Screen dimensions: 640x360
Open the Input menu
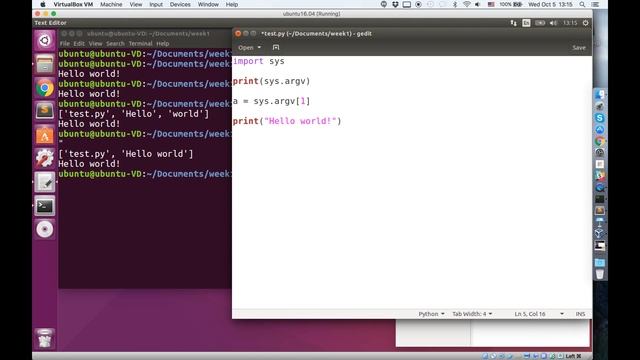[x=156, y=4]
